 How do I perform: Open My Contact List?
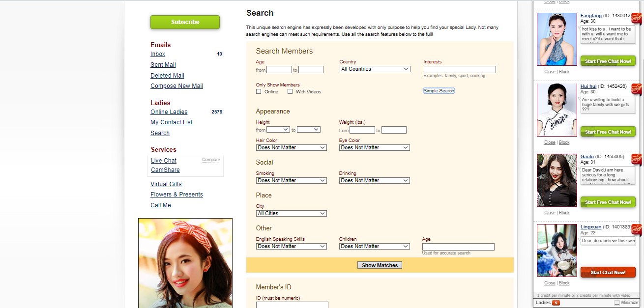[171, 122]
